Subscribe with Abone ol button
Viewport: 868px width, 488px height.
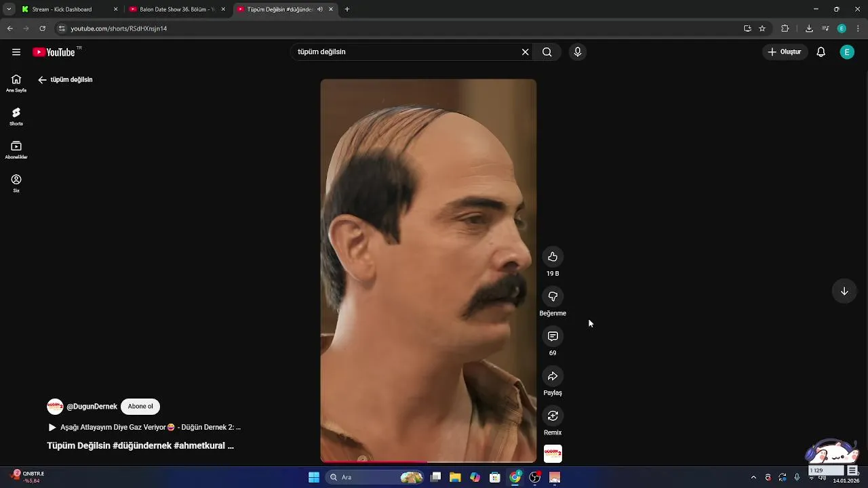(140, 407)
